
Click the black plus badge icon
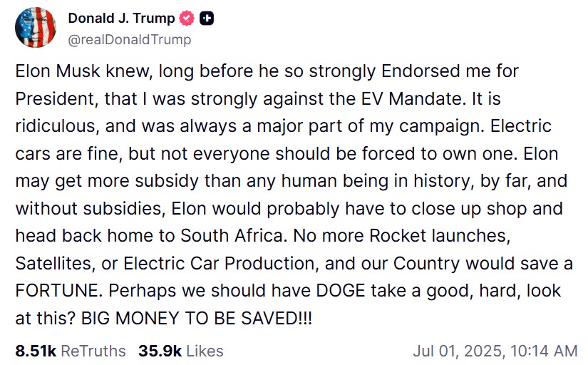(207, 19)
